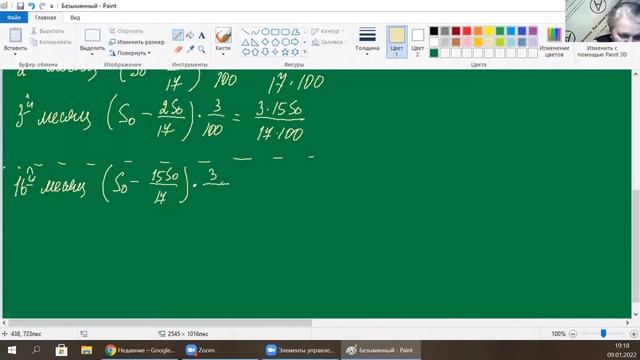
Task: Choose the Oval shape
Action: coord(265,32)
